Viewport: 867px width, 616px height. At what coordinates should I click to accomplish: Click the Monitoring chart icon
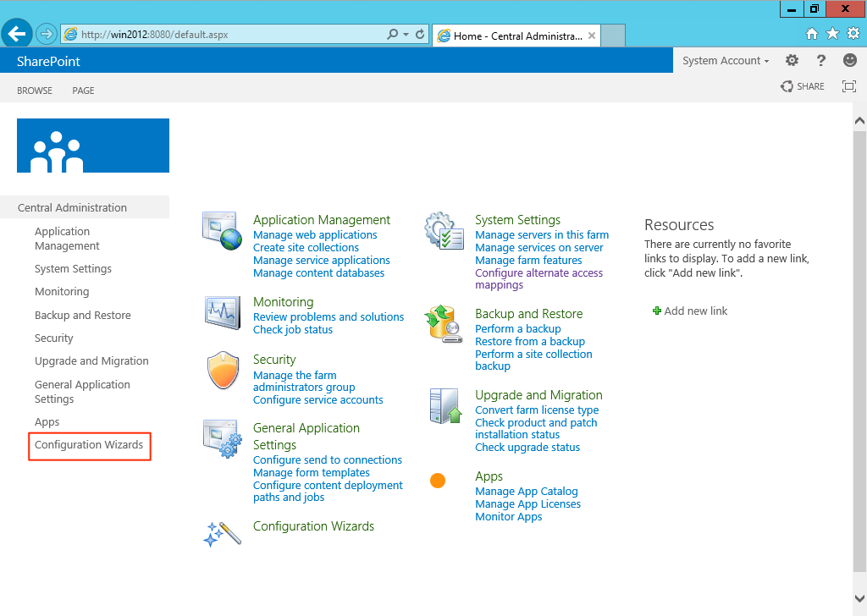click(223, 313)
